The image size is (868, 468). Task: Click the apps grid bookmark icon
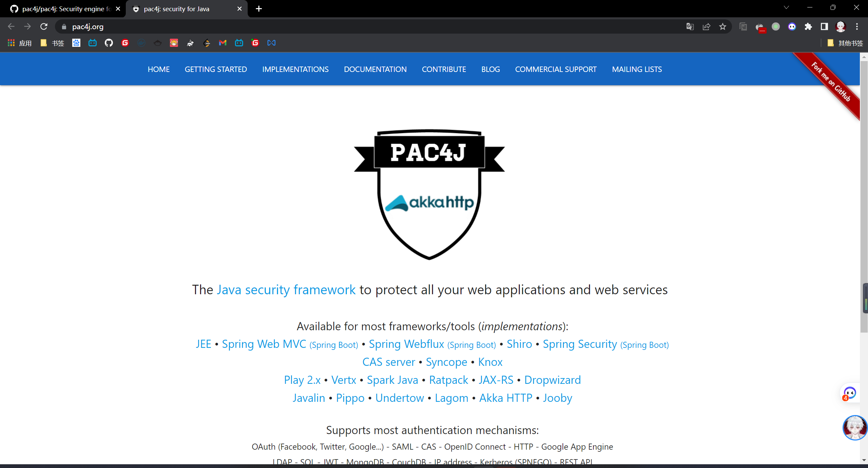coord(11,43)
